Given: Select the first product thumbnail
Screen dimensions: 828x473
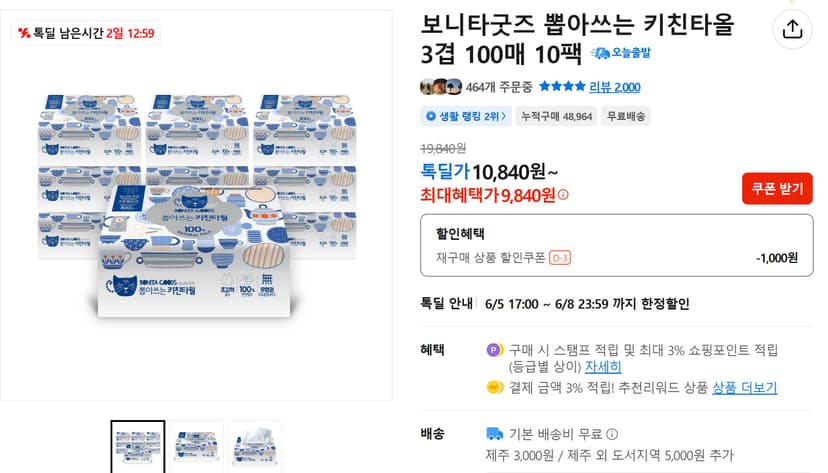Looking at the screenshot, I should pyautogui.click(x=138, y=447).
